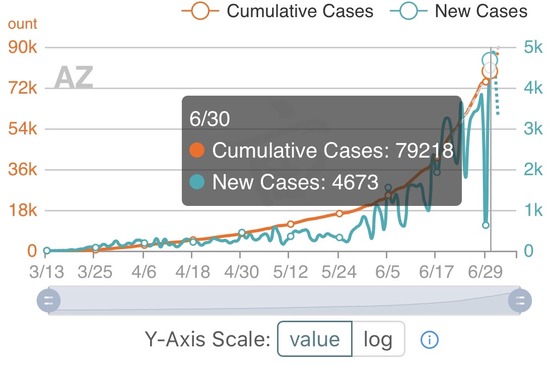
Task: Click the middle of the date range bar
Action: tap(284, 300)
